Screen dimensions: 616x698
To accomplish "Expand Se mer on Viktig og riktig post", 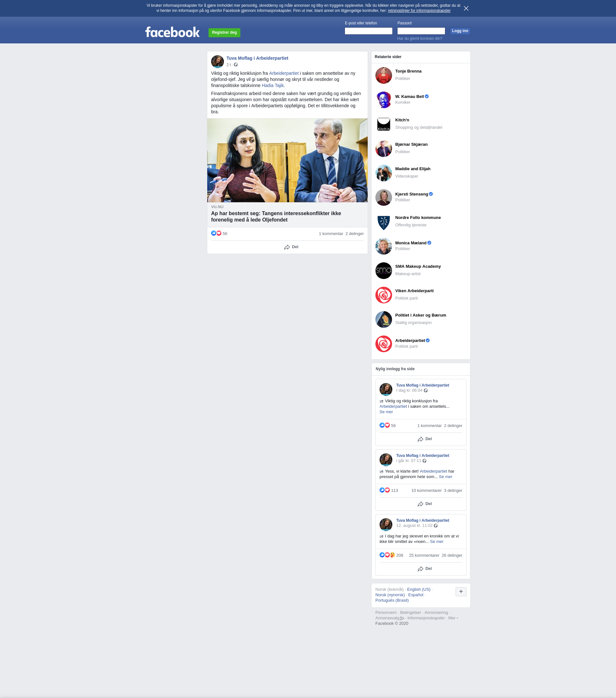I will pos(386,412).
